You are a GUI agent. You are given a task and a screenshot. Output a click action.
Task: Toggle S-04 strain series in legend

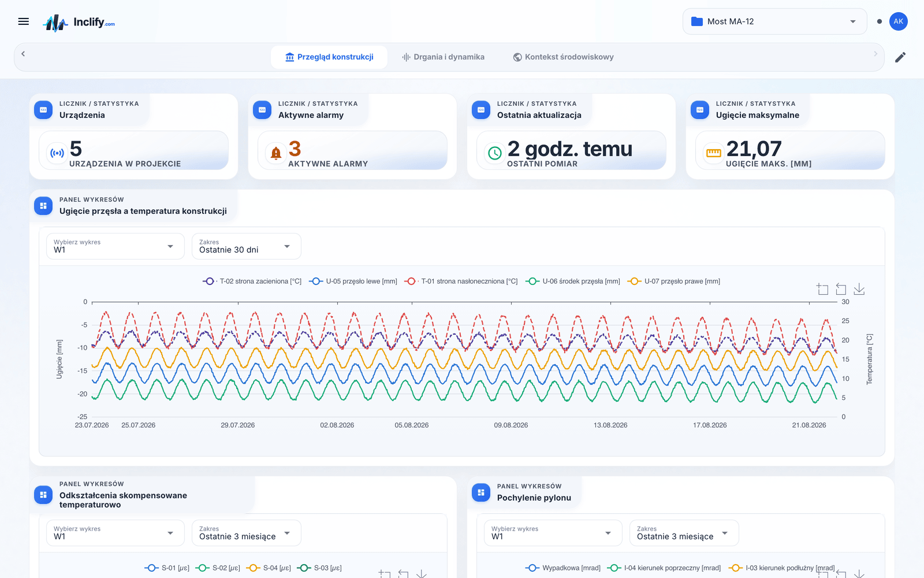[269, 568]
